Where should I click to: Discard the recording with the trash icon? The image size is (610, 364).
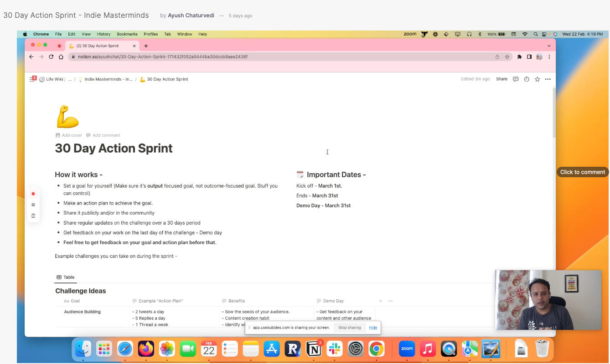click(x=33, y=216)
